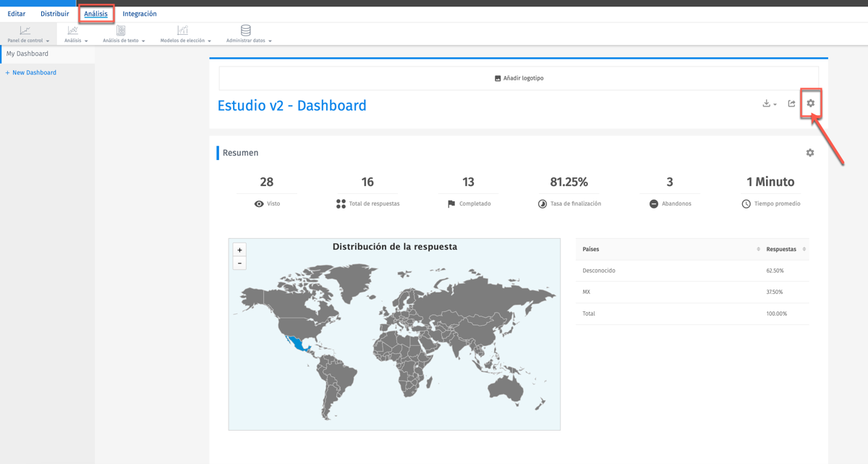This screenshot has height=464, width=868.
Task: Click the Análisis toolbar chart icon
Action: click(x=73, y=30)
